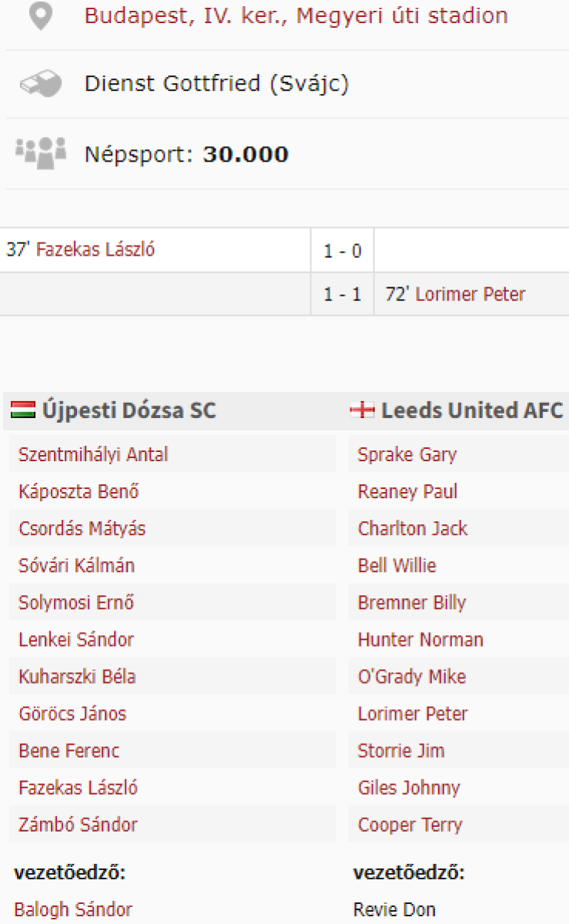
Task: Click the England flag icon
Action: (362, 410)
